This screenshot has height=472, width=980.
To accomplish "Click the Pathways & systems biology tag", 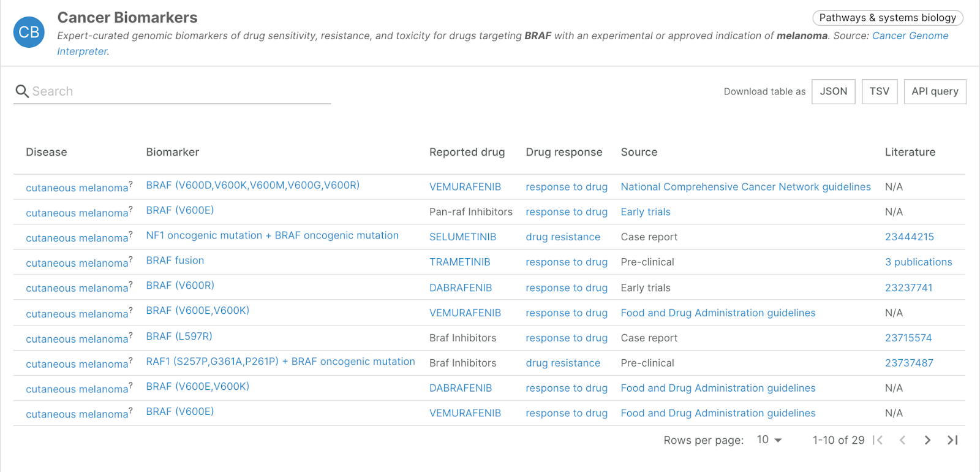I will pyautogui.click(x=888, y=18).
